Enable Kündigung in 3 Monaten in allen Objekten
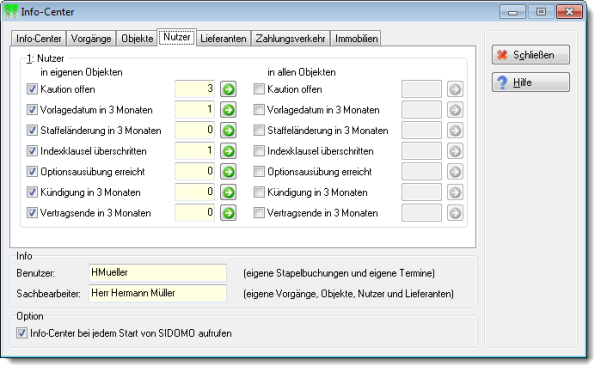600x371 pixels. coord(259,192)
